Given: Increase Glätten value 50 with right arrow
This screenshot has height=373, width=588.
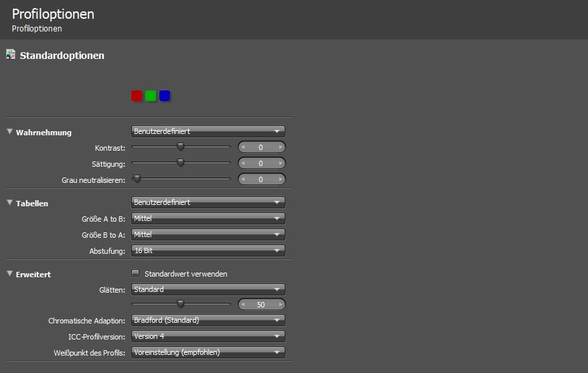Looking at the screenshot, I should (x=281, y=305).
